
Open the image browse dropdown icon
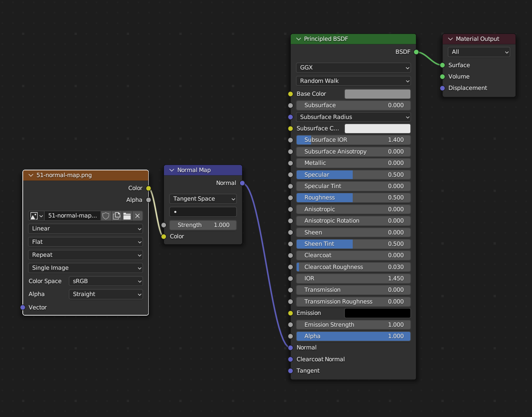pyautogui.click(x=36, y=216)
